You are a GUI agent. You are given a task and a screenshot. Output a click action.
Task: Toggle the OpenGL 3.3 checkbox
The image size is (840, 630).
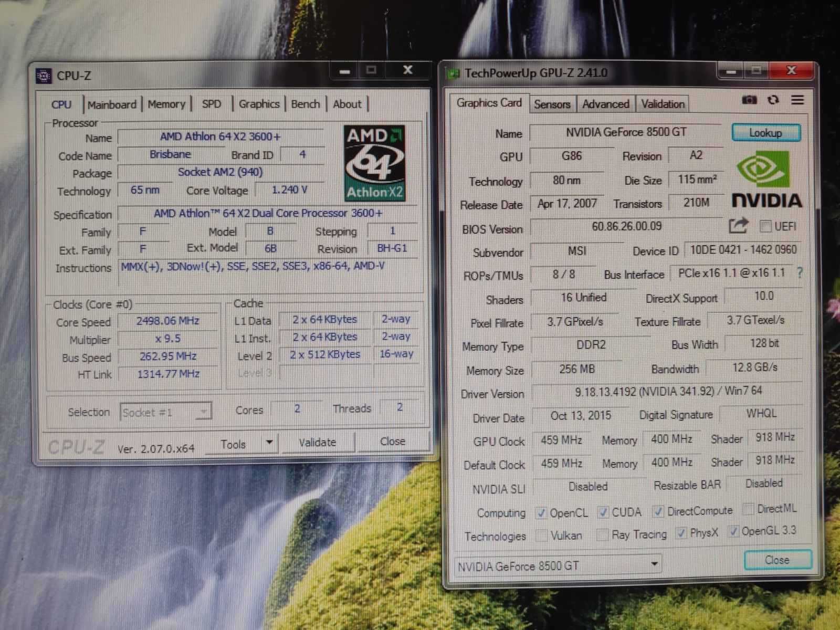(734, 531)
